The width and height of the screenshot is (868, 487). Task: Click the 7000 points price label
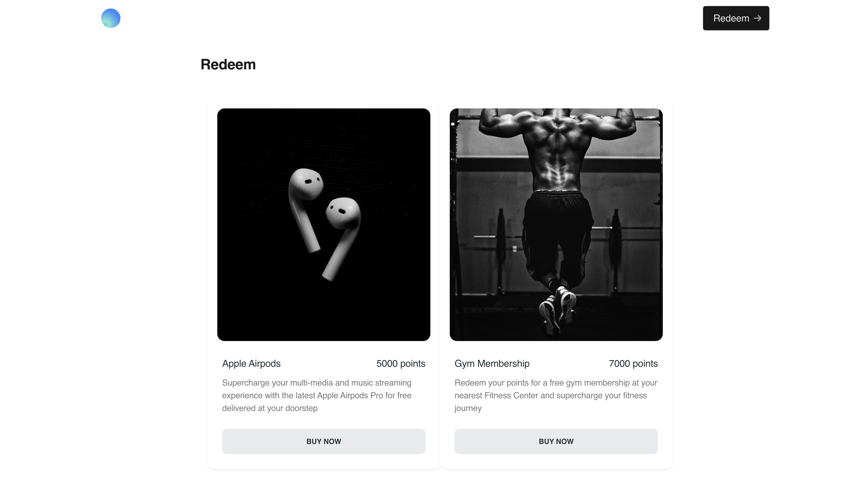pyautogui.click(x=633, y=363)
